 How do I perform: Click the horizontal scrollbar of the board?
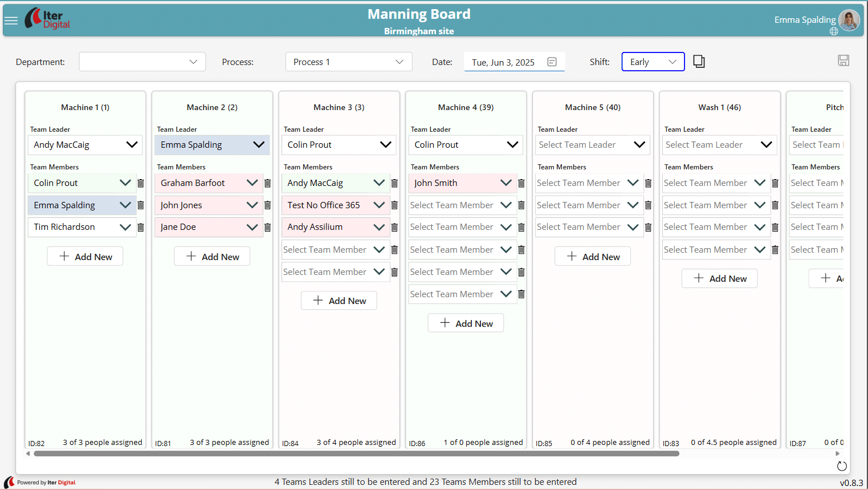(x=356, y=454)
